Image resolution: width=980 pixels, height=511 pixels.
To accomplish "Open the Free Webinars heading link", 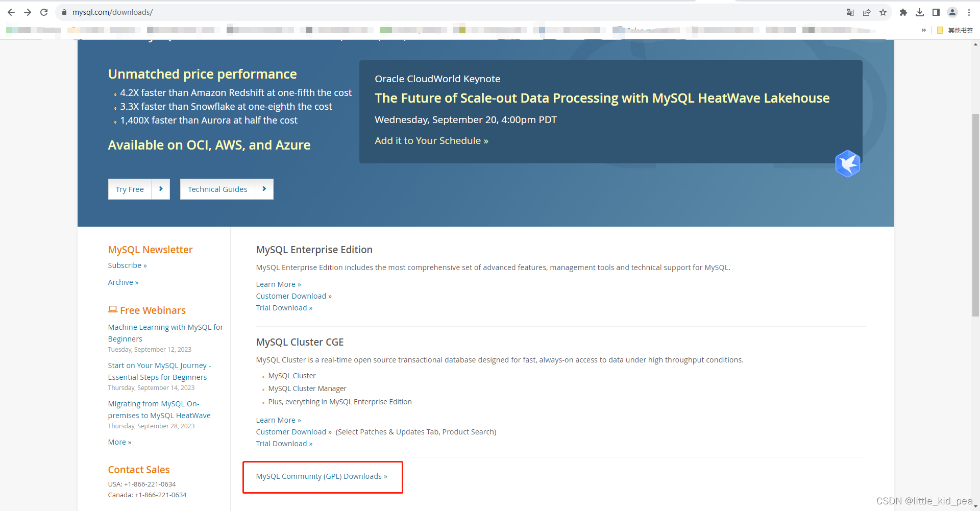I will (153, 310).
